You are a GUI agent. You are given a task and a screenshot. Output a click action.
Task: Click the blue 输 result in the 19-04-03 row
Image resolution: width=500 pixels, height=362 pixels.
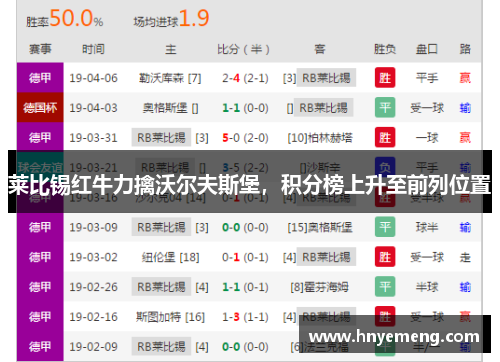465,108
